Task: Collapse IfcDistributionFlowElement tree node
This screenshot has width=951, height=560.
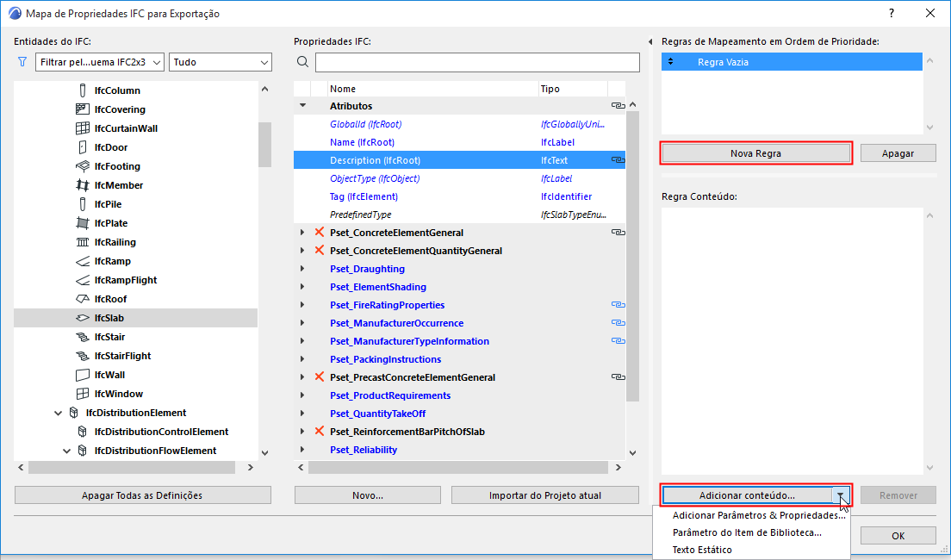Action: tap(67, 451)
